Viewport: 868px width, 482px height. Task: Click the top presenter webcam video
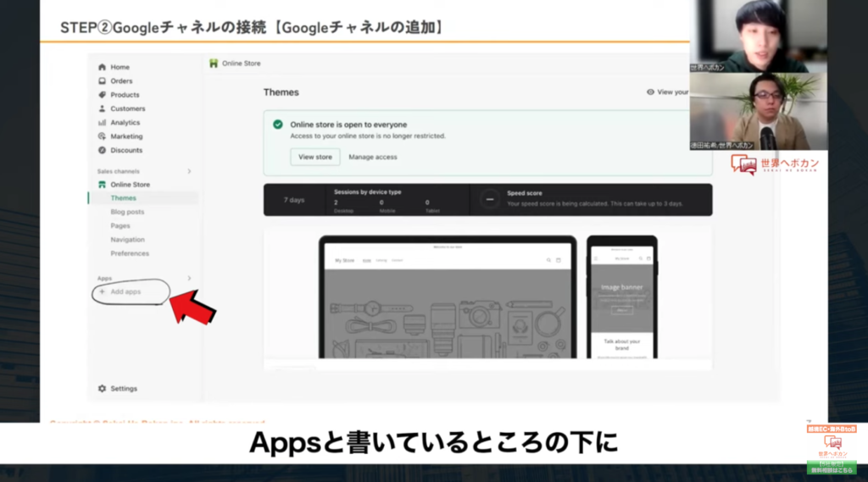point(759,36)
